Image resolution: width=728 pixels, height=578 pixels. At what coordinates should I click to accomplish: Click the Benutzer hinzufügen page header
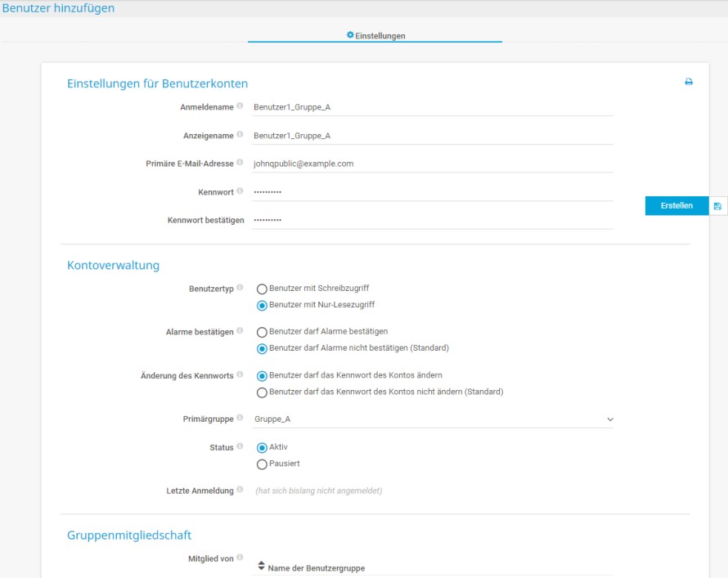point(57,7)
